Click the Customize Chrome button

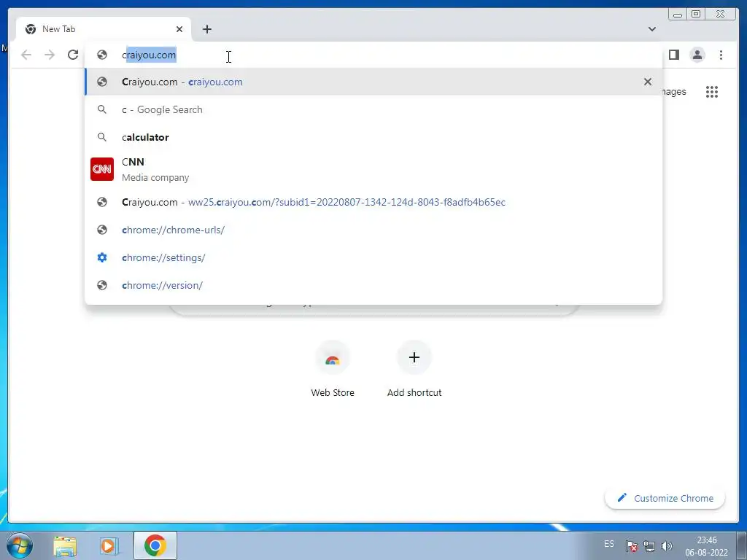665,498
